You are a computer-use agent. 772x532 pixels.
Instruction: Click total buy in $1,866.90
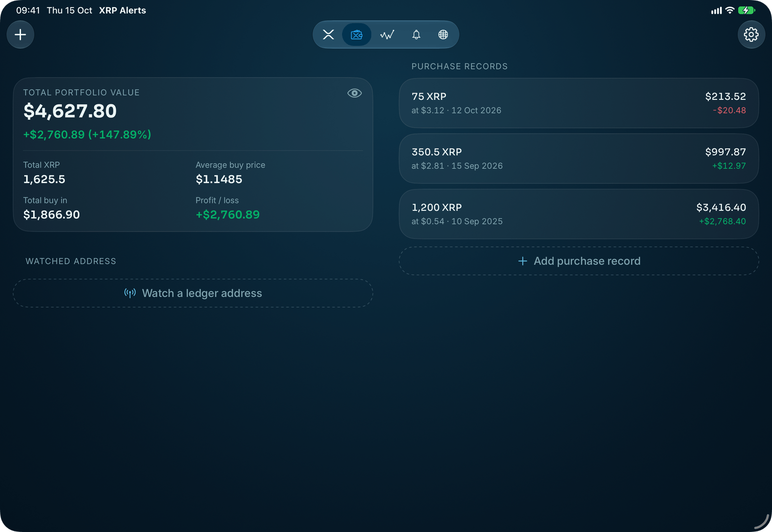(x=52, y=215)
